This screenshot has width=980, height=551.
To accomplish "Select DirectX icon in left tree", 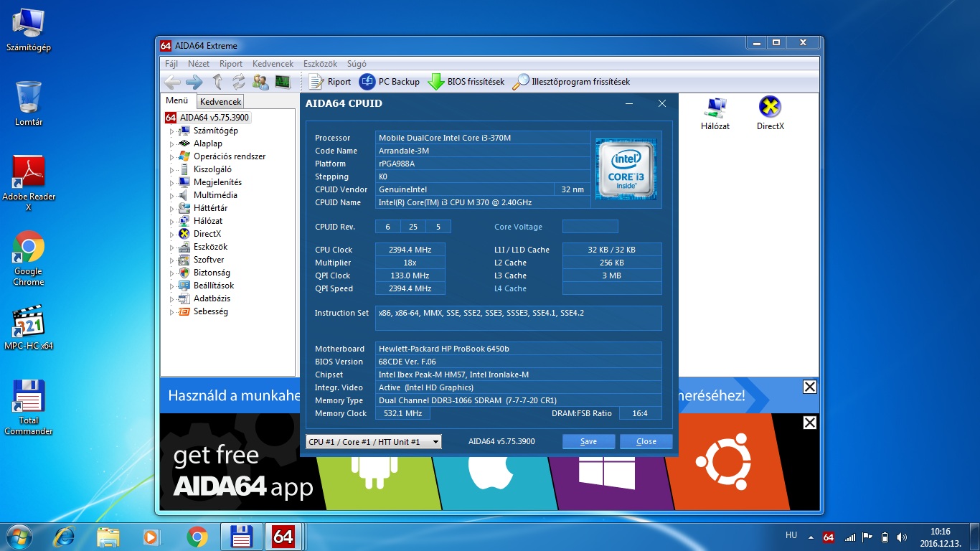I will pos(184,234).
